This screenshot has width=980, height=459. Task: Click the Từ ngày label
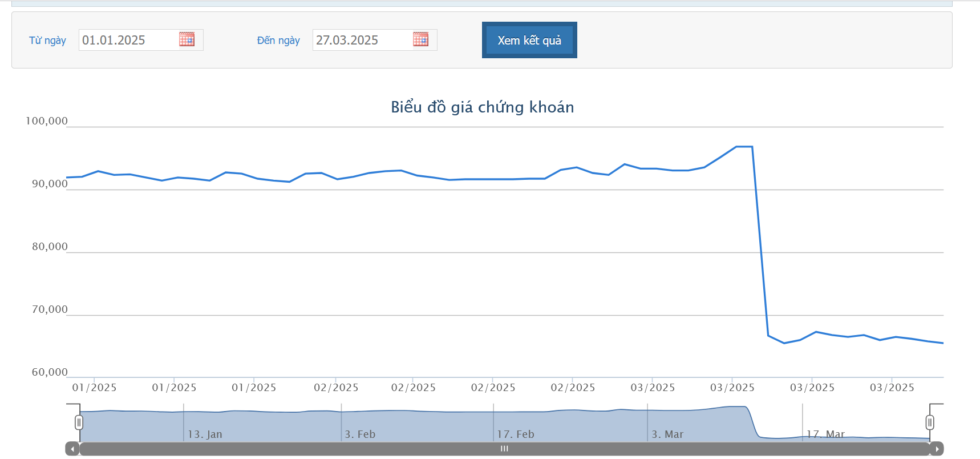coord(47,41)
